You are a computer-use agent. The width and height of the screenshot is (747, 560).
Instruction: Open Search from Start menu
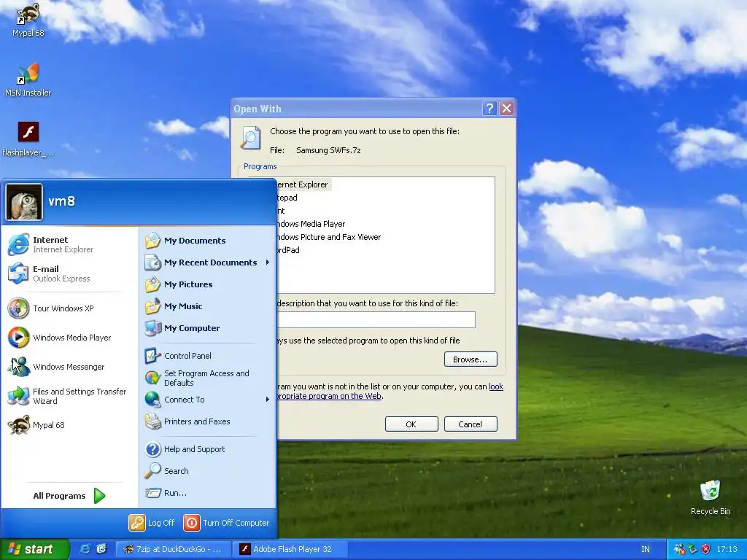coord(207,471)
